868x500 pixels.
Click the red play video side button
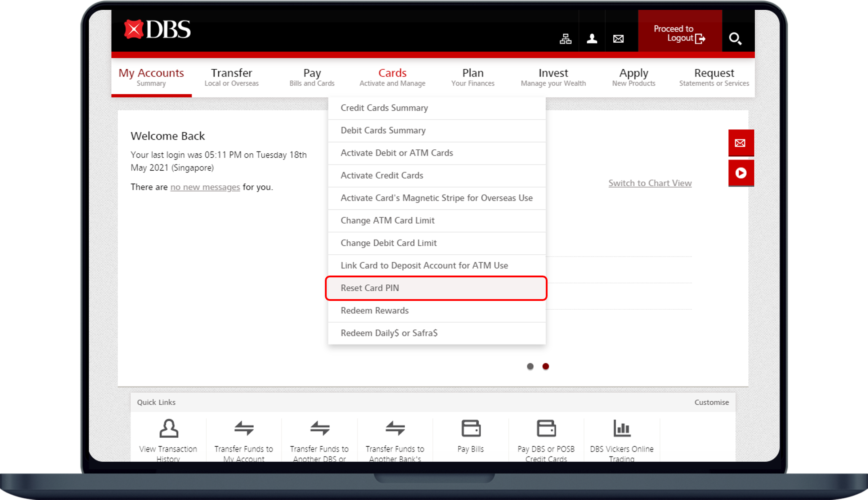(740, 173)
